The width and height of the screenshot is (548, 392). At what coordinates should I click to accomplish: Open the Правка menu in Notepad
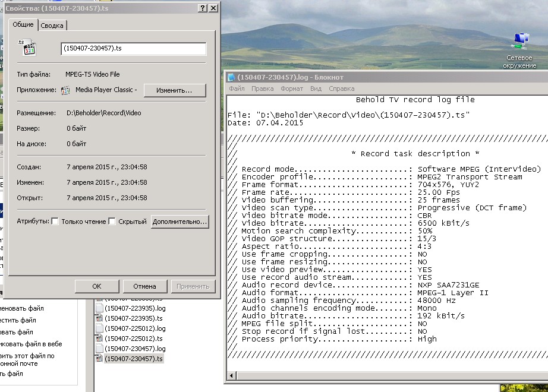(262, 88)
